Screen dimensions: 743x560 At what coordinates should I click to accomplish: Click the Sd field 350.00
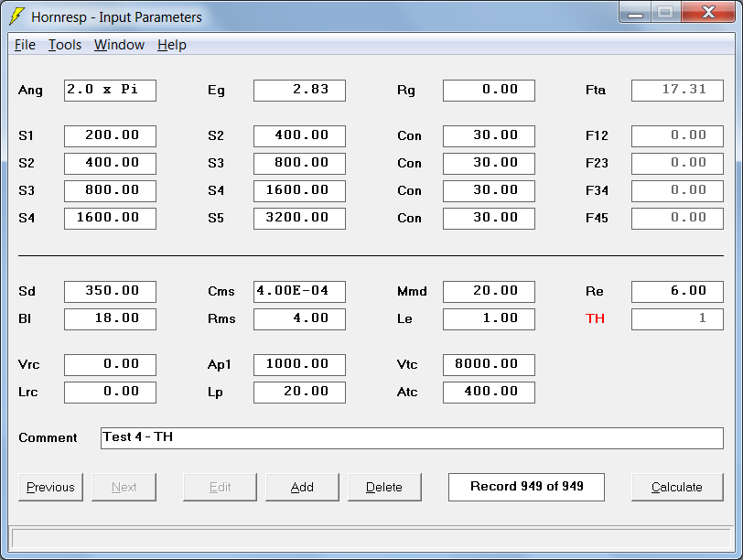(110, 292)
